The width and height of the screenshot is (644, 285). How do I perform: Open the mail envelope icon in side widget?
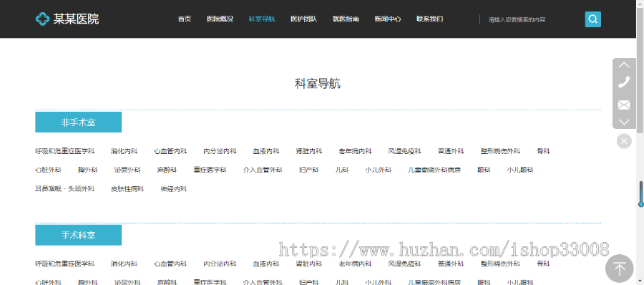point(624,105)
